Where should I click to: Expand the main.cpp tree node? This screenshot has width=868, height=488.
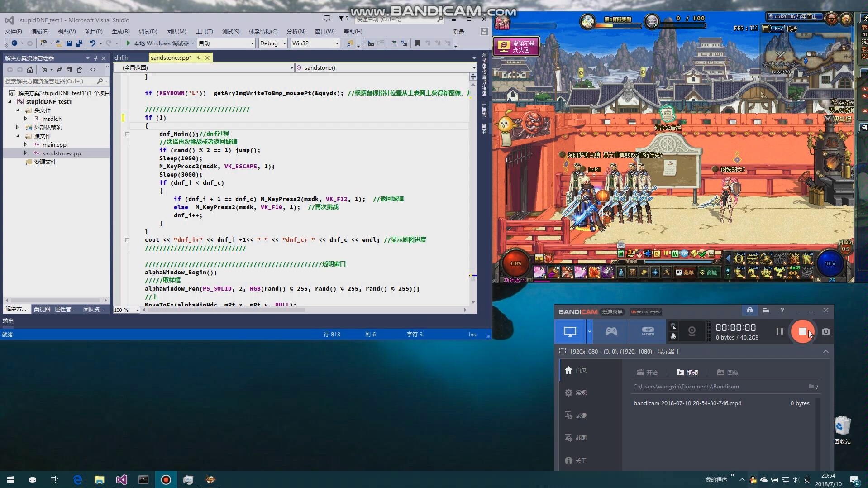click(26, 144)
